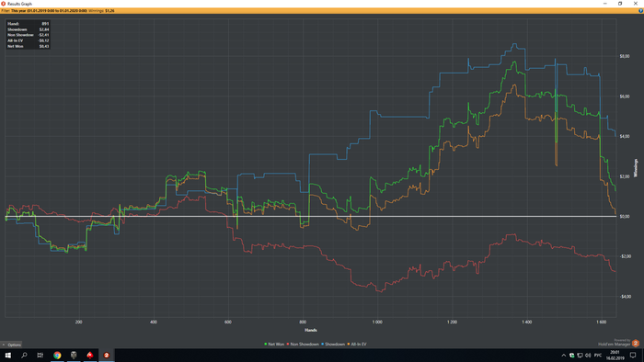Open the PokerStars taskbar icon
The width and height of the screenshot is (644, 362).
[90, 355]
